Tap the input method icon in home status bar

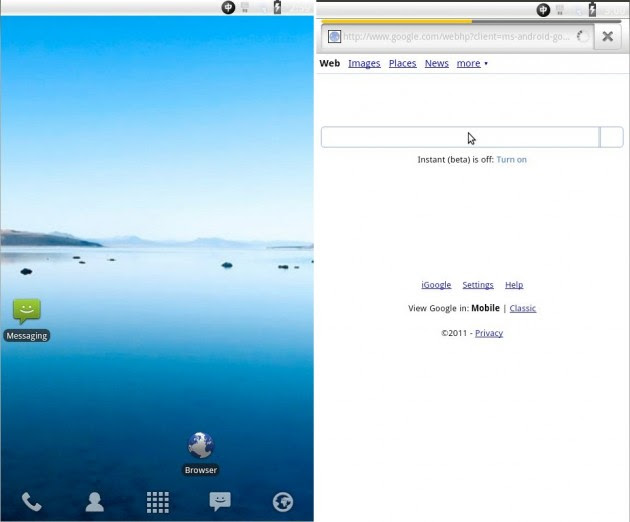tap(228, 7)
